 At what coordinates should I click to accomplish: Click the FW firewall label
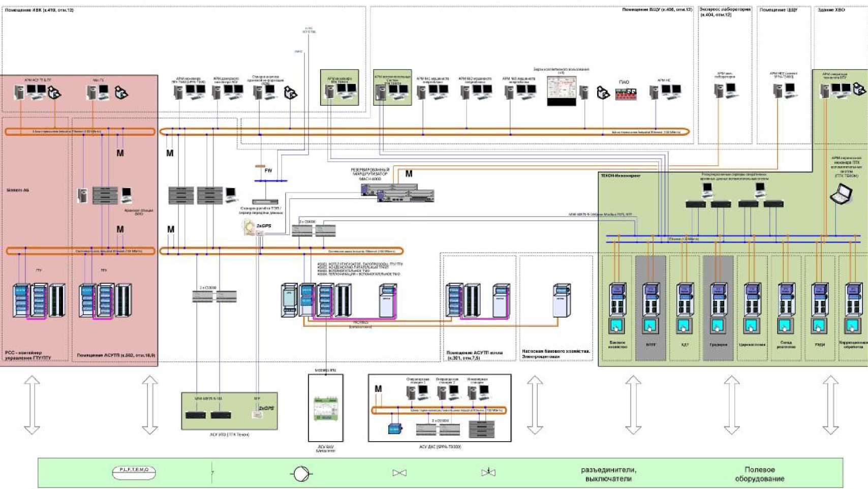tap(268, 171)
